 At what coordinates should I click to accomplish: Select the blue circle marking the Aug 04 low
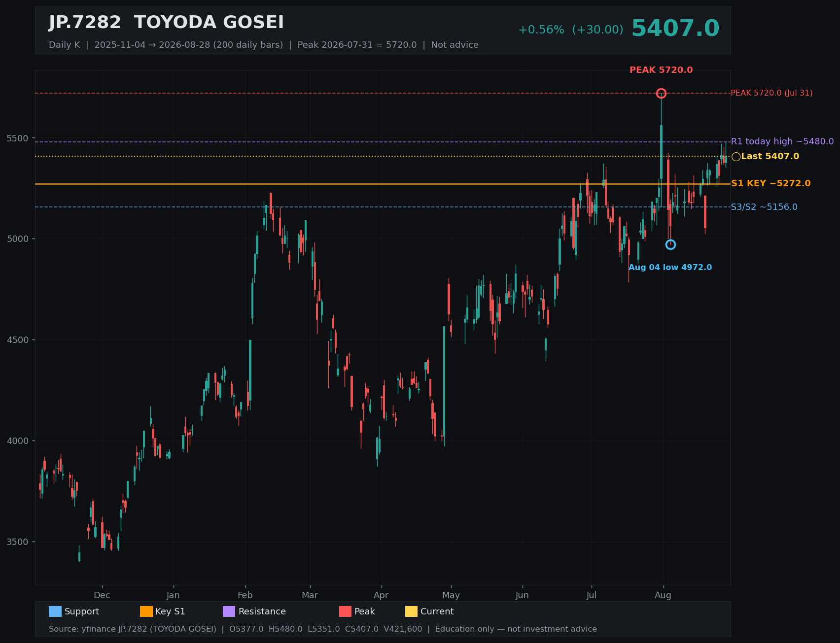[x=670, y=244]
